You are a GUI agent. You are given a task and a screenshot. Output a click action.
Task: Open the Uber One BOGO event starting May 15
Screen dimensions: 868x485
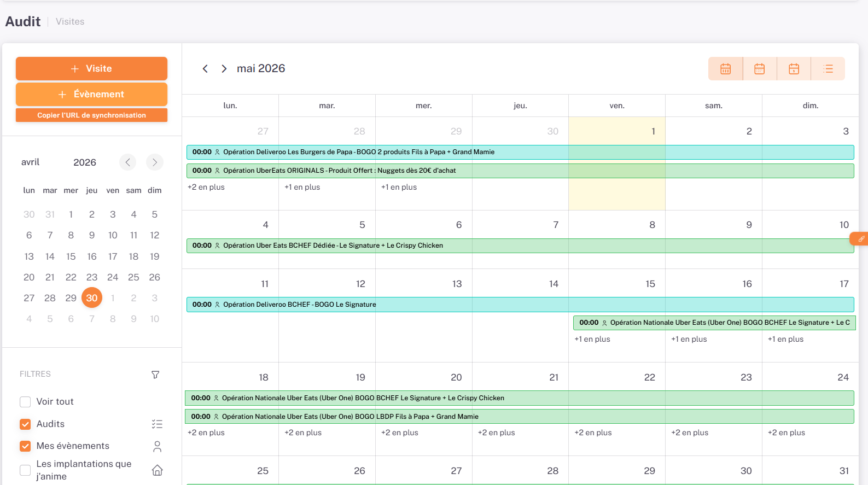tap(714, 323)
